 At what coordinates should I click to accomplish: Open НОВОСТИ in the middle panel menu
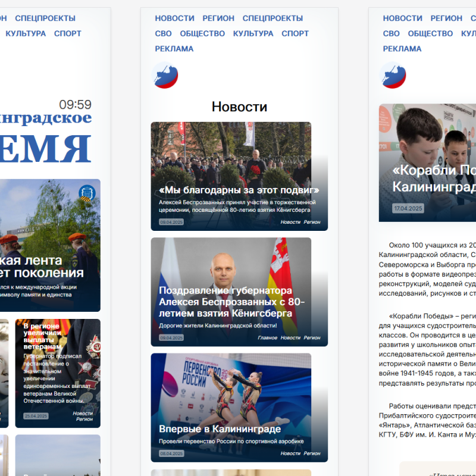tap(174, 18)
